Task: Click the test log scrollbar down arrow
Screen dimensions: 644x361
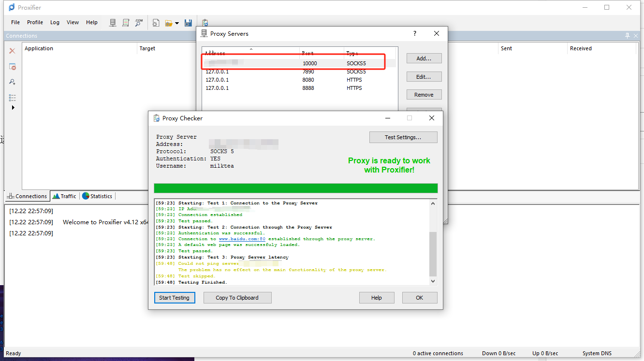Action: pyautogui.click(x=433, y=281)
